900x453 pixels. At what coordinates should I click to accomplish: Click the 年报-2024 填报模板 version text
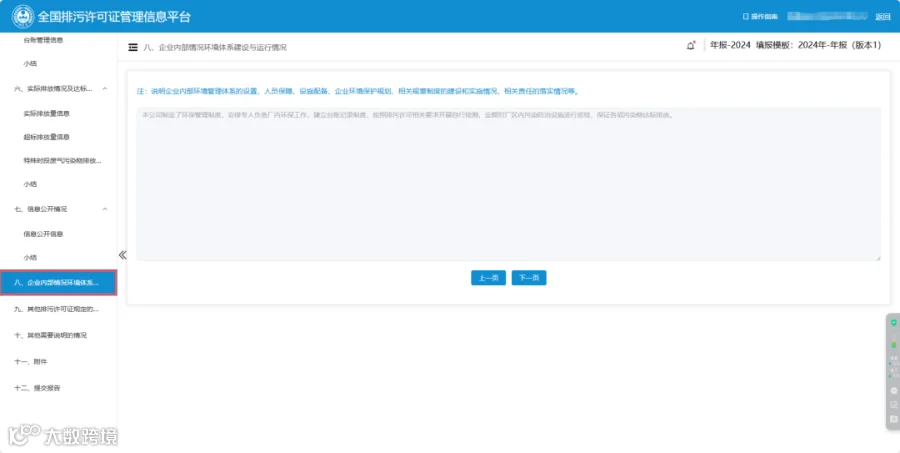pyautogui.click(x=795, y=45)
